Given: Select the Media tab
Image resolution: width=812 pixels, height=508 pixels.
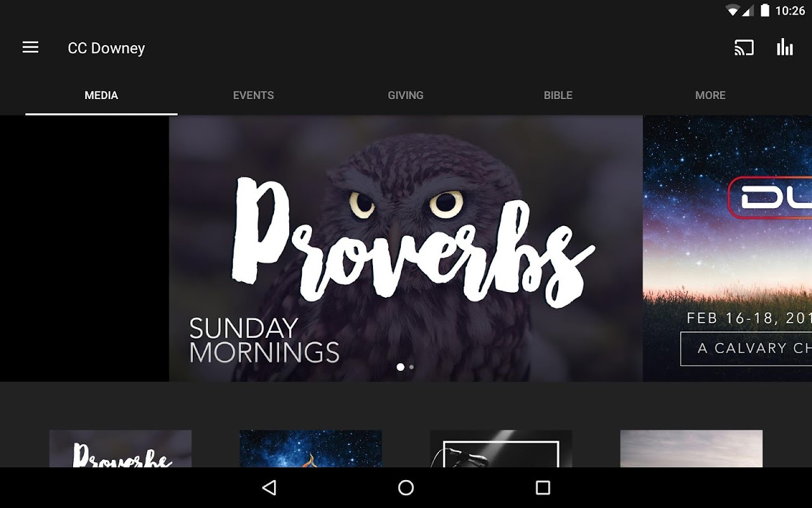Looking at the screenshot, I should [x=101, y=95].
